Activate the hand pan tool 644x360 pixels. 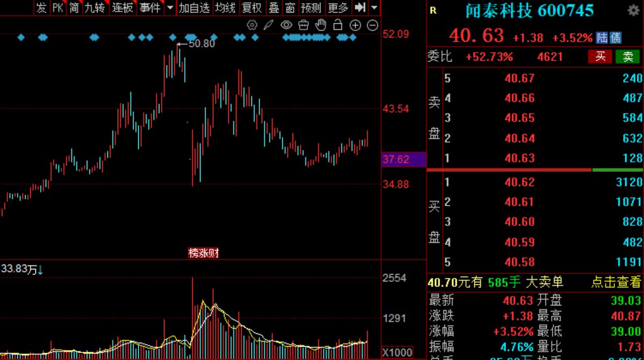point(320,25)
